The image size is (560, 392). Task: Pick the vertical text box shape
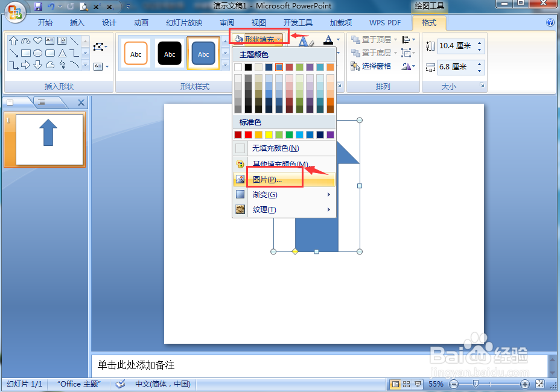point(62,40)
